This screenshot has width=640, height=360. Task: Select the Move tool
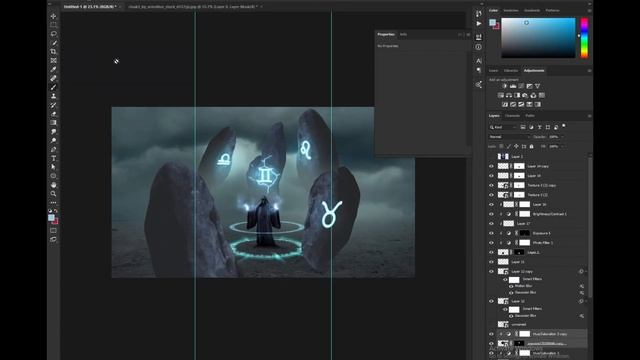53,16
